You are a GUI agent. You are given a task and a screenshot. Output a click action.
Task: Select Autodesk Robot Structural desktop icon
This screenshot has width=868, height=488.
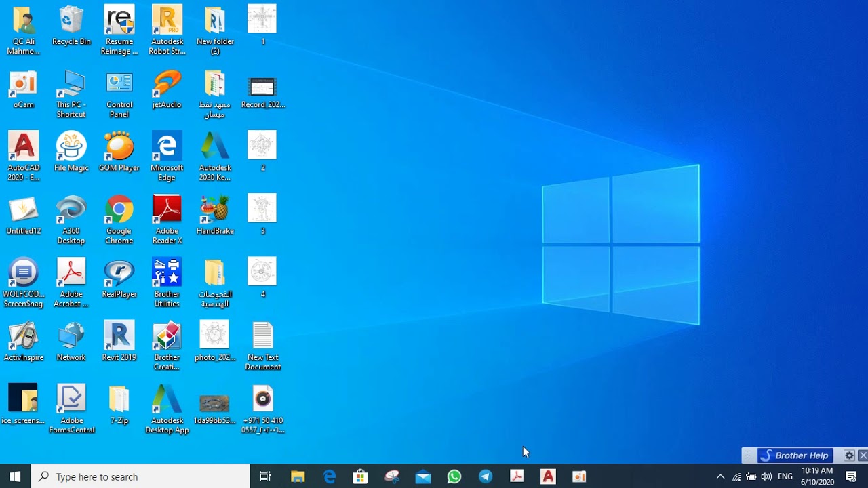167,30
